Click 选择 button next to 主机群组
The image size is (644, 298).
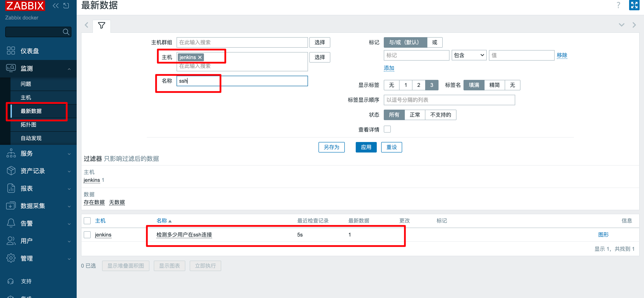tap(320, 42)
